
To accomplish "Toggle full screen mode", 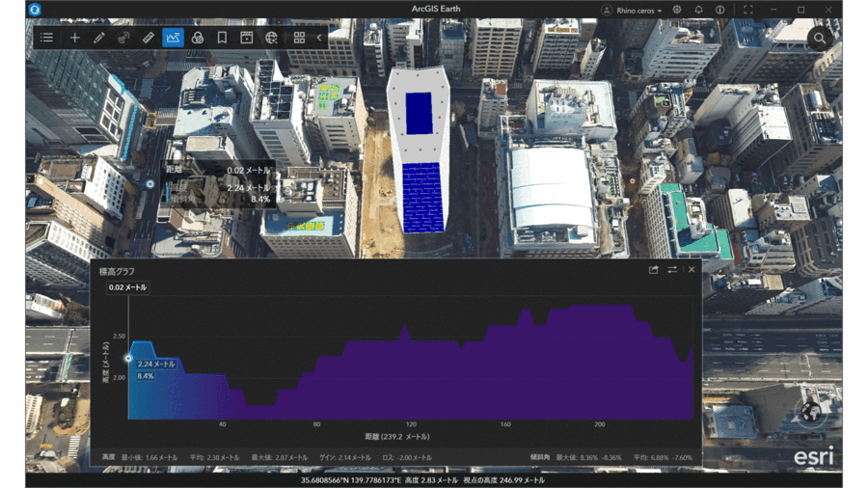I will click(x=747, y=11).
